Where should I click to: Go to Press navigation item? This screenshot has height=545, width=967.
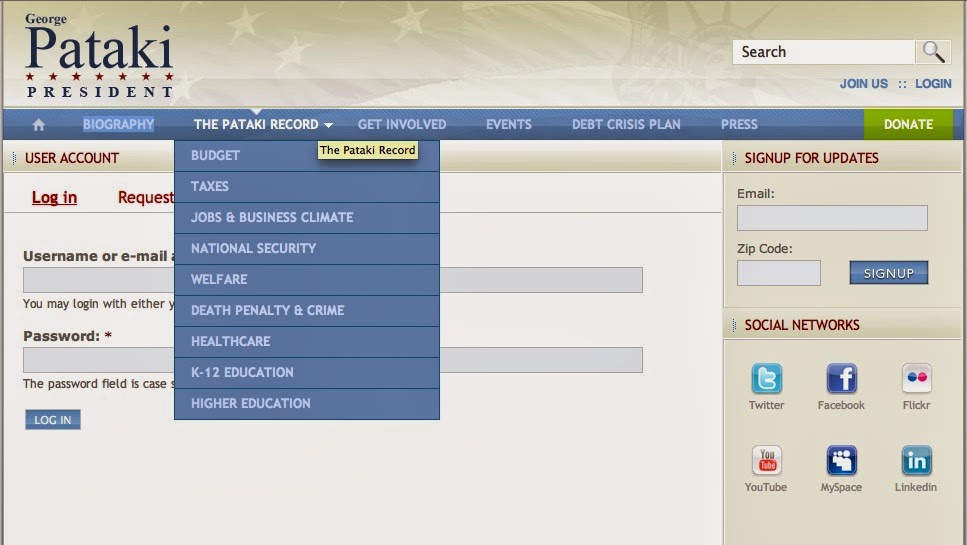(x=739, y=125)
